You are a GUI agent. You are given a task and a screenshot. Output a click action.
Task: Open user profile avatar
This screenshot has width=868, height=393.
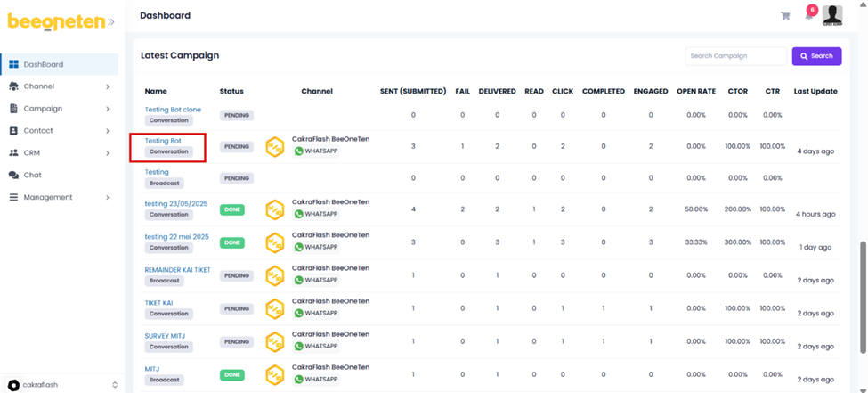(x=832, y=15)
